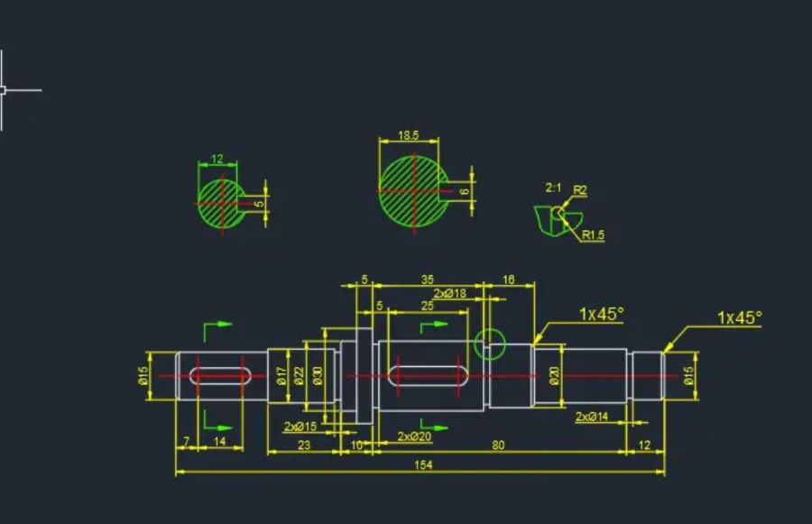Screen dimensions: 812x524
Task: Select the 2xØ18 groove dimension
Action: tap(449, 293)
